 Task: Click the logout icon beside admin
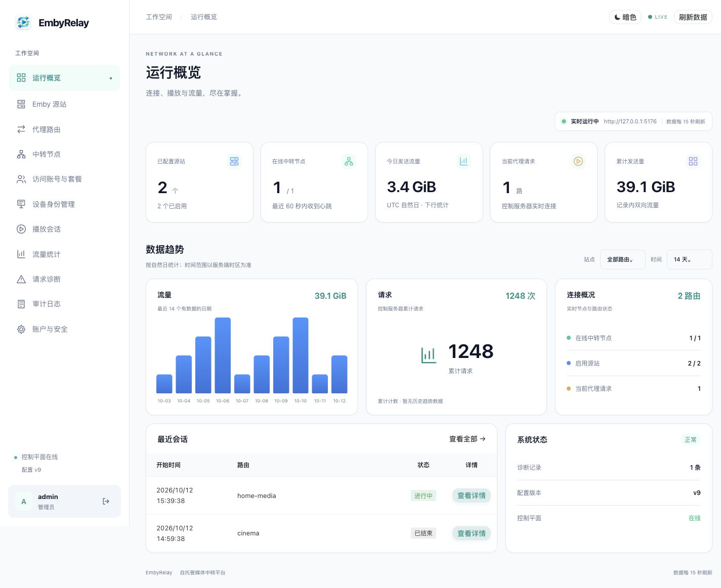(106, 502)
